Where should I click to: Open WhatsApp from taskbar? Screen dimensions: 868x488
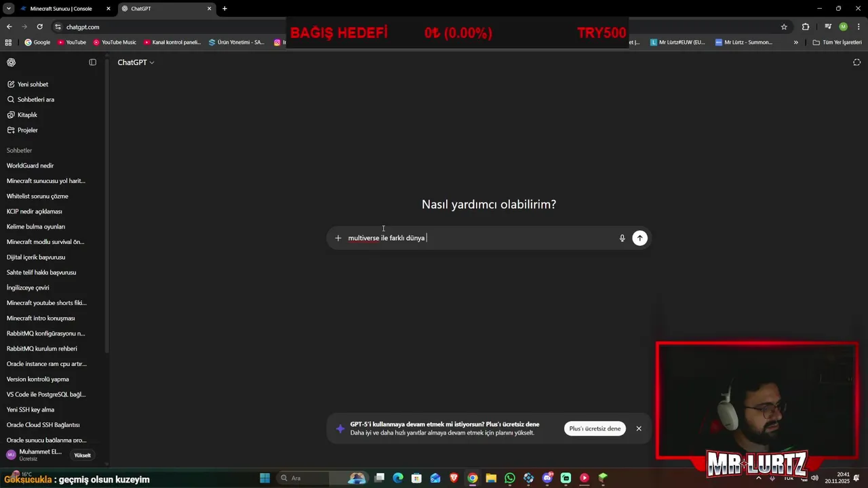[510, 478]
